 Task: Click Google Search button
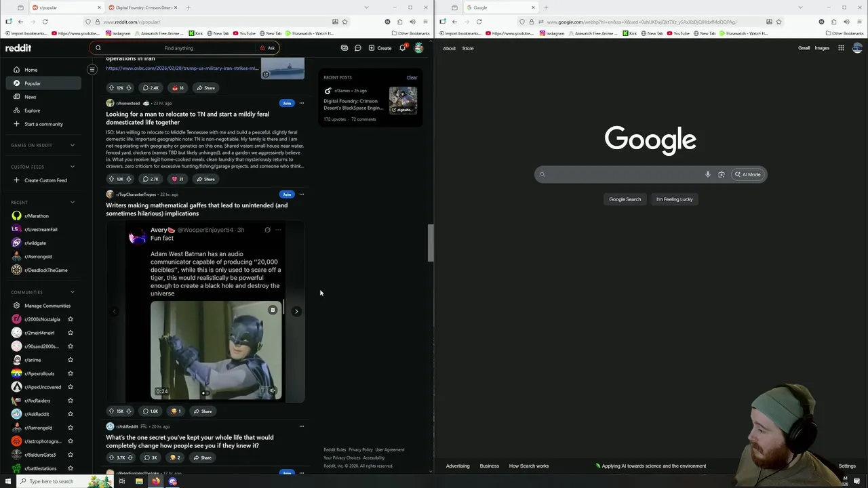625,199
